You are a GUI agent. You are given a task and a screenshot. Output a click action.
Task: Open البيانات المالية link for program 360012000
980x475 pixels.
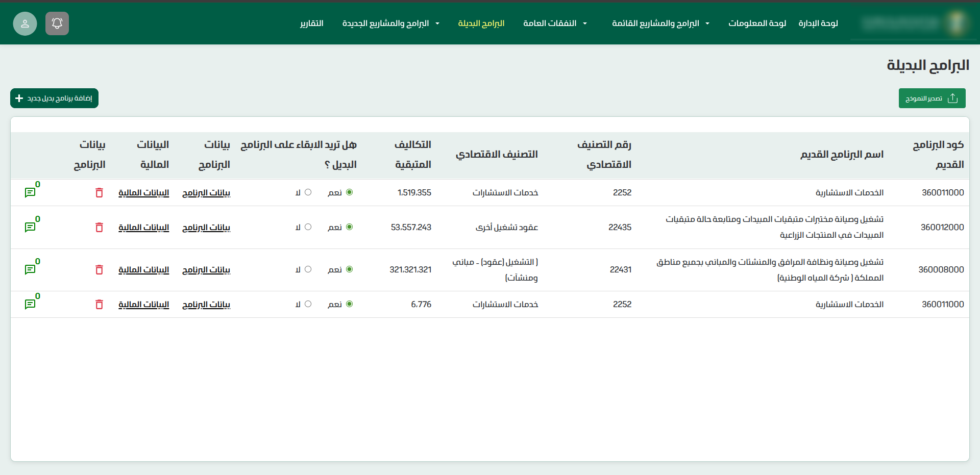143,228
